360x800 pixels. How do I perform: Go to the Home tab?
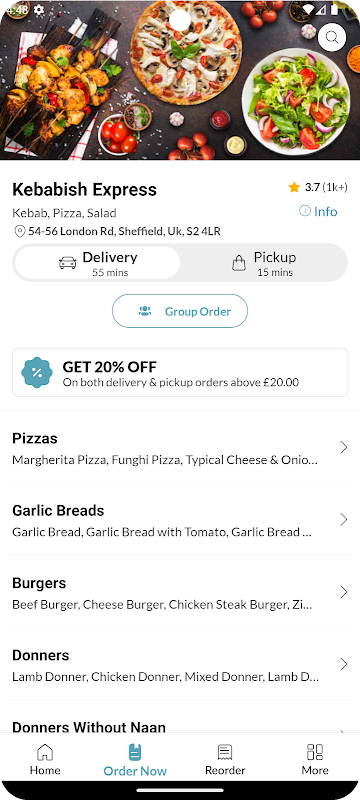(45, 759)
